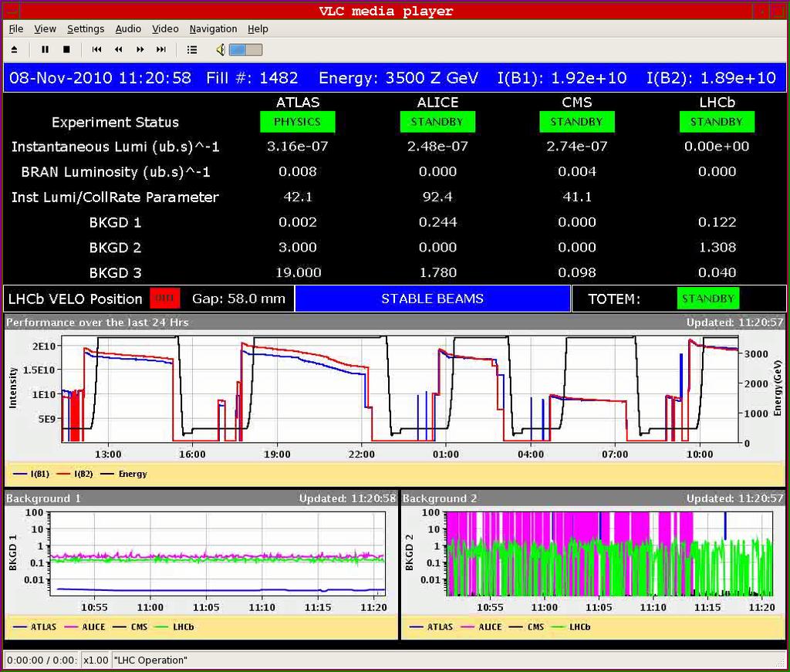
Task: Click the x1.00 playback speed indicator
Action: coord(96,660)
